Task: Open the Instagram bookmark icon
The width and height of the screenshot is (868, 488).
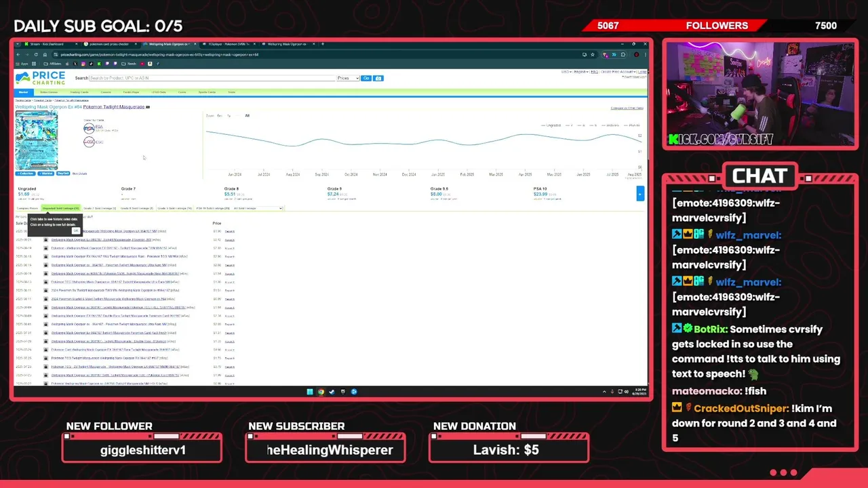Action: click(83, 64)
